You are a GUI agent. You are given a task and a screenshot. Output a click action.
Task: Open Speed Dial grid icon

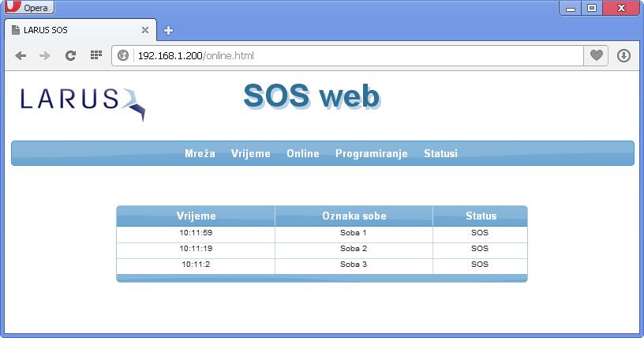point(96,55)
